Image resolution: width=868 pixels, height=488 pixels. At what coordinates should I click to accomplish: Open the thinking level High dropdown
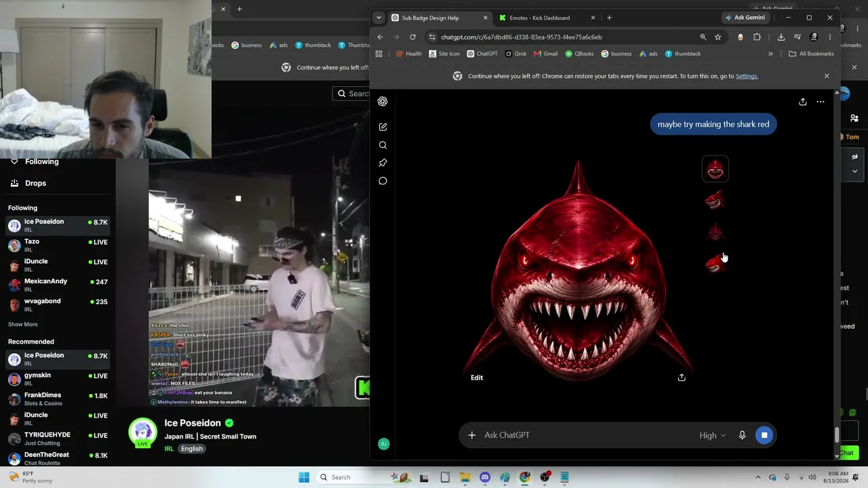[713, 435]
